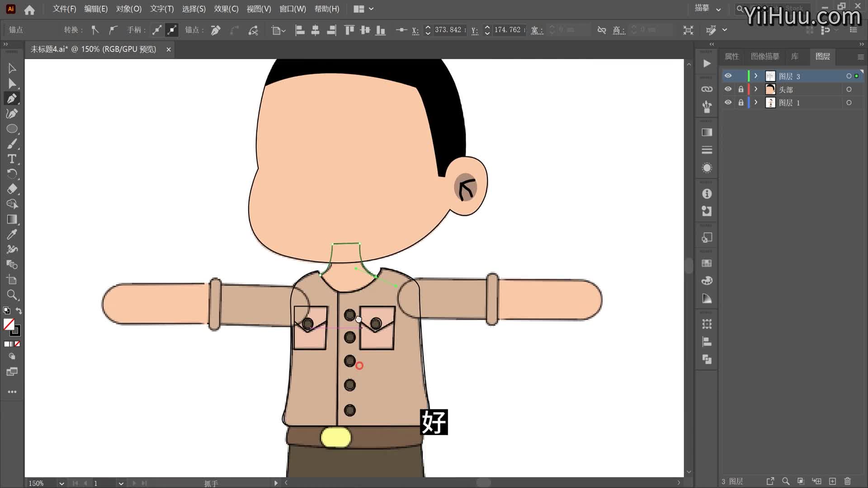This screenshot has width=868, height=488.
Task: Open artboard number dropdown
Action: coord(121,483)
